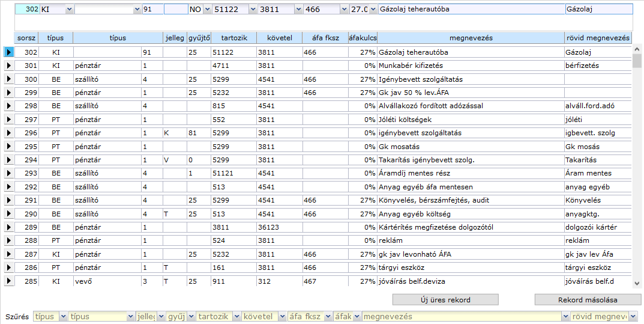Viewport: 644px width, 324px height.
Task: Click the row selector arrow for record 302
Action: 9,53
